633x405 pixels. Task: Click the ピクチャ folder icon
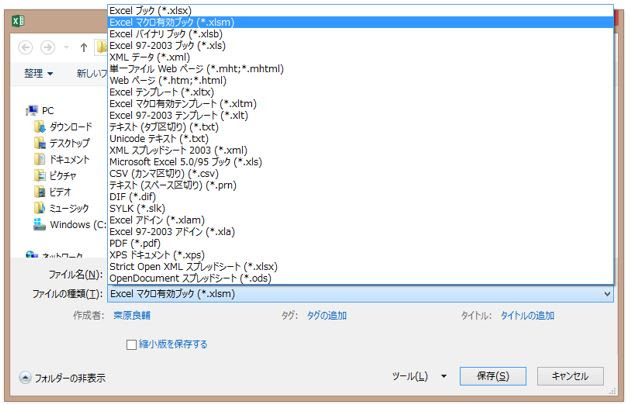point(40,176)
